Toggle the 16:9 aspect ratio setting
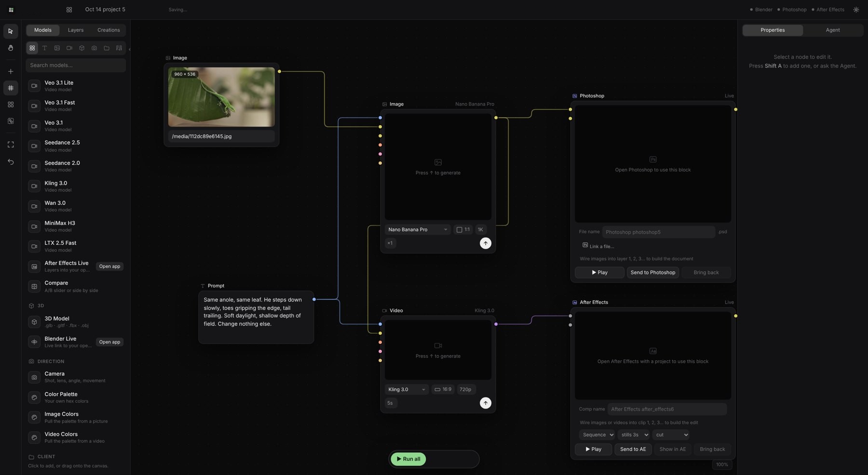 coord(443,390)
